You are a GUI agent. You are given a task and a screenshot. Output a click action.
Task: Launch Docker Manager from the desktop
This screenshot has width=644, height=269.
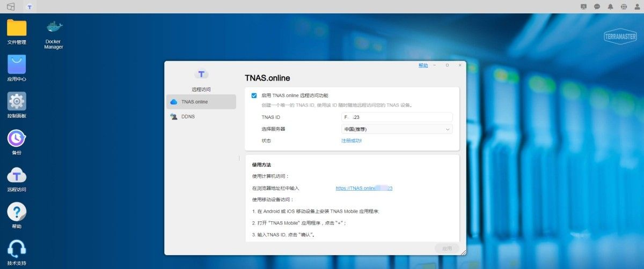(54, 27)
